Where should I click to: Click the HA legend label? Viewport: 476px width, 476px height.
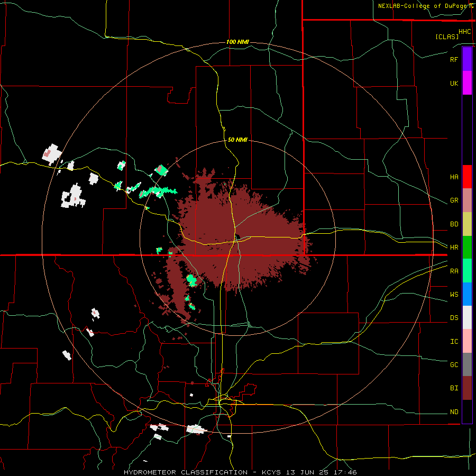[x=454, y=177]
